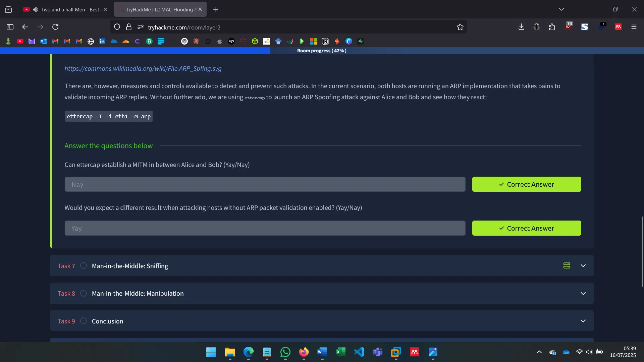This screenshot has height=362, width=644.
Task: Click Correct Answer for the MITM question
Action: click(526, 184)
